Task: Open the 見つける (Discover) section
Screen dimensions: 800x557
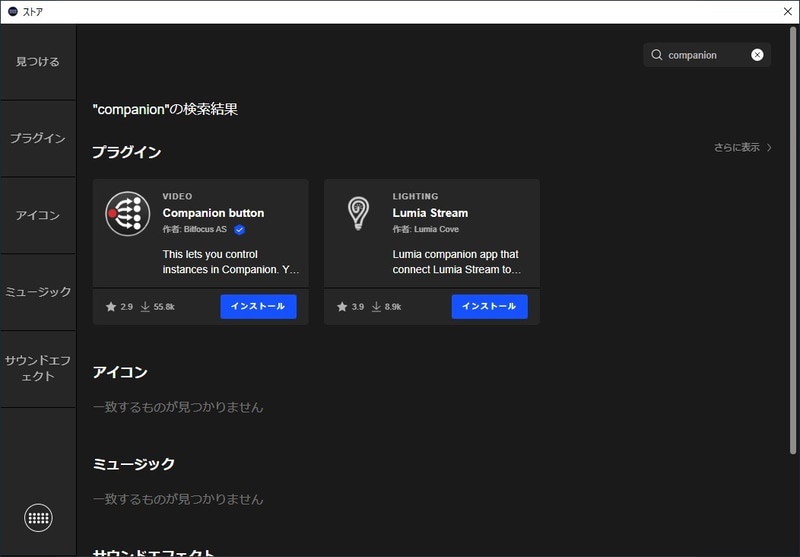Action: click(38, 62)
